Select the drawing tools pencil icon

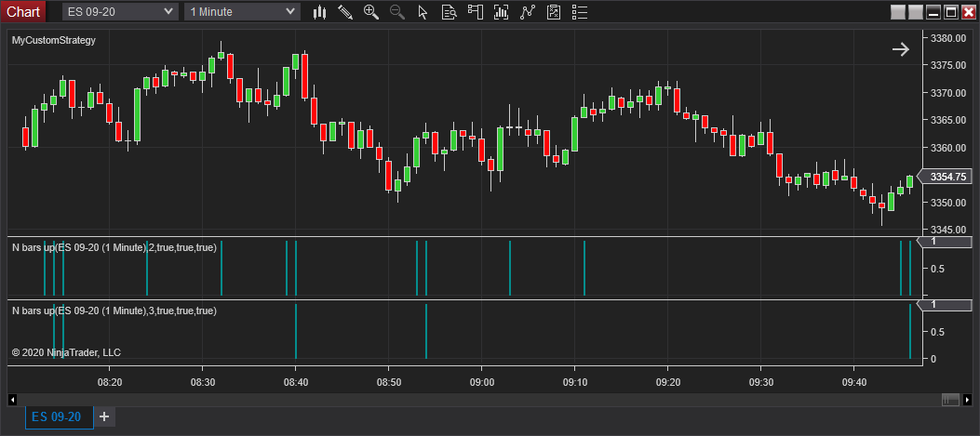[x=345, y=12]
